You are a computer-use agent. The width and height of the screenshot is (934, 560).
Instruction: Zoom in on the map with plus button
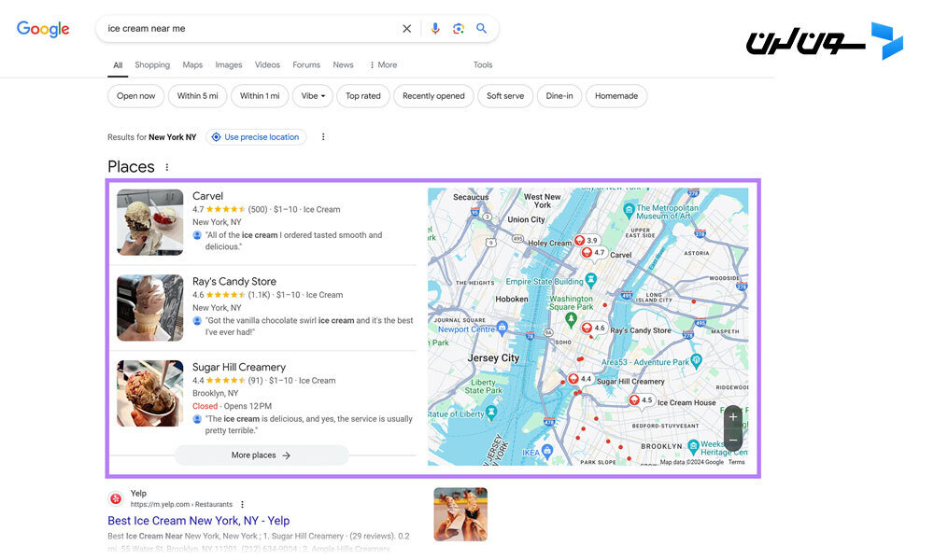[733, 416]
